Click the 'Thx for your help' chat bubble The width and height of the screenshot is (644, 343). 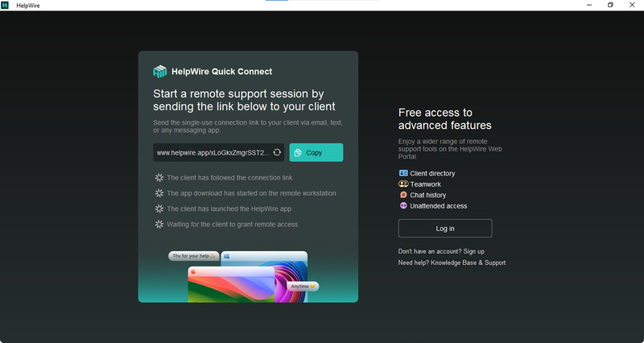[193, 256]
